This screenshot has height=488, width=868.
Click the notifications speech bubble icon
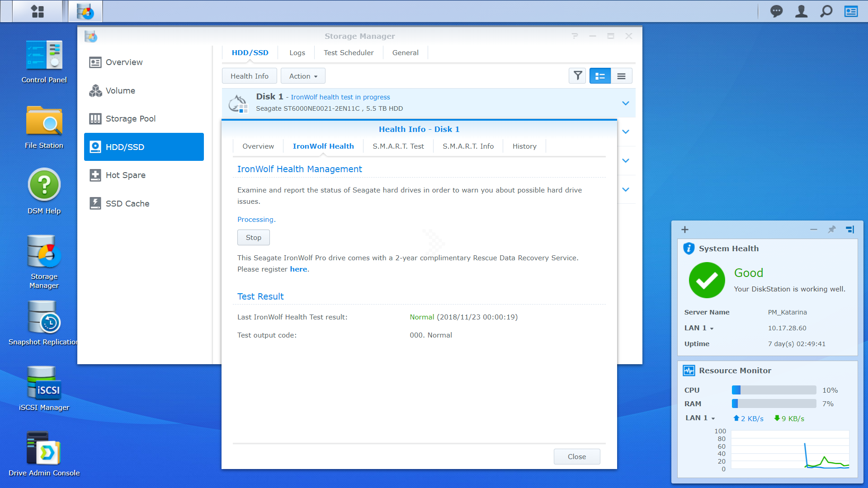(x=776, y=11)
